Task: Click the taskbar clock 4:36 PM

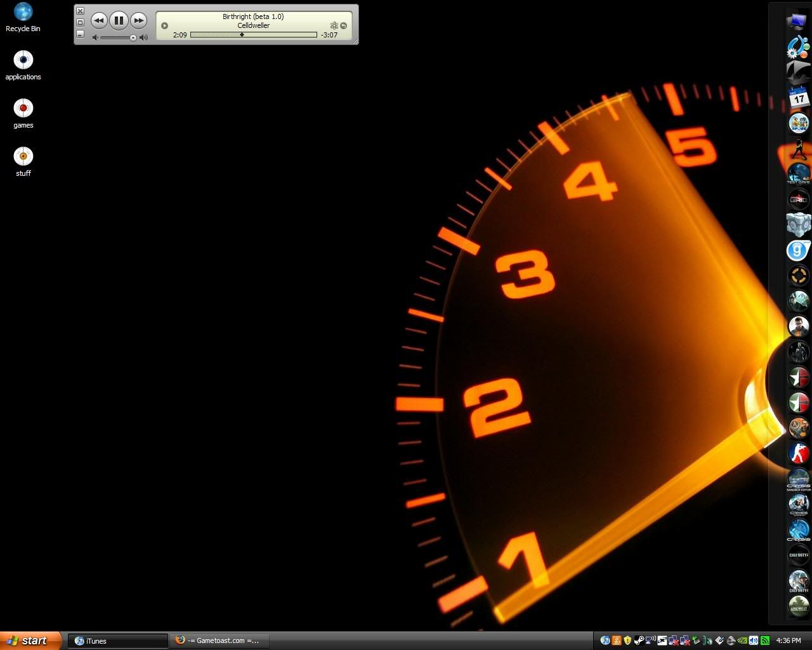Action: click(x=788, y=640)
